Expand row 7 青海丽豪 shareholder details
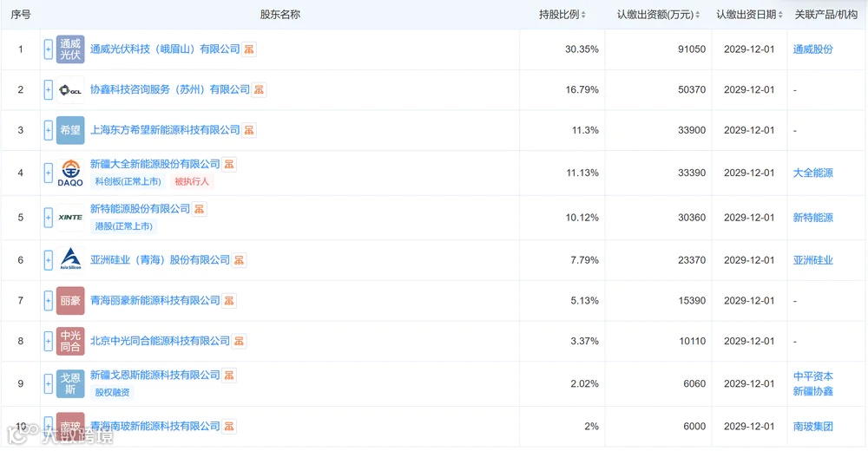The width and height of the screenshot is (868, 451). (48, 300)
